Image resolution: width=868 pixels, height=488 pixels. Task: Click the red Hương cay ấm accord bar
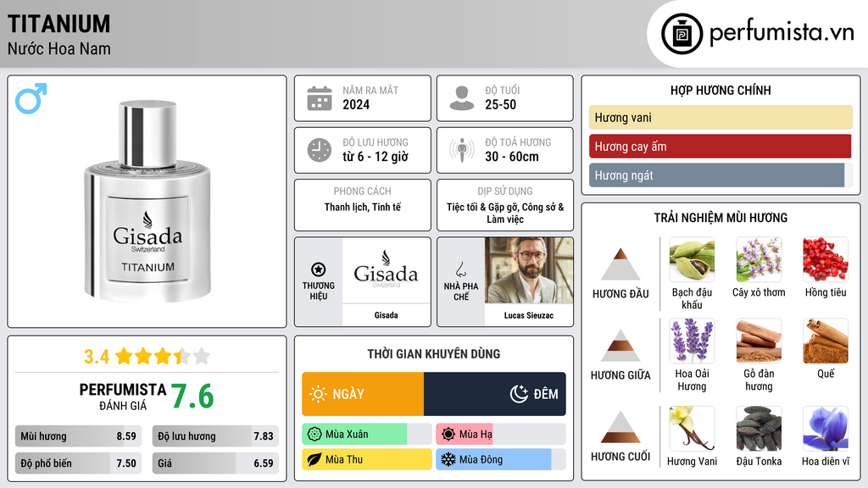(721, 146)
